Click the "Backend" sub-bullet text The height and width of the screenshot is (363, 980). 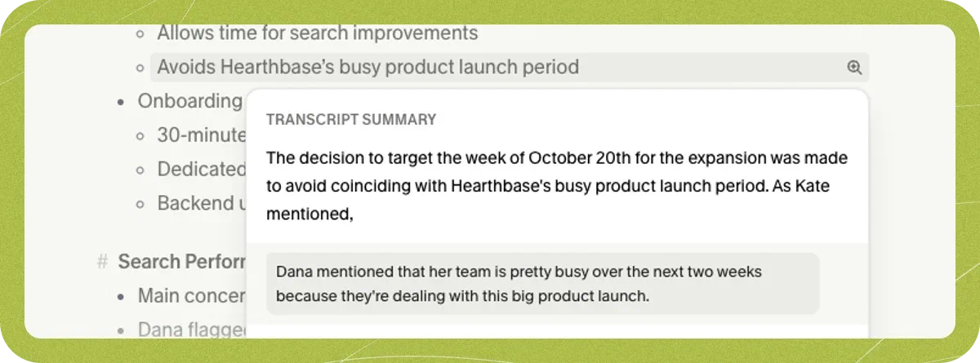point(202,203)
